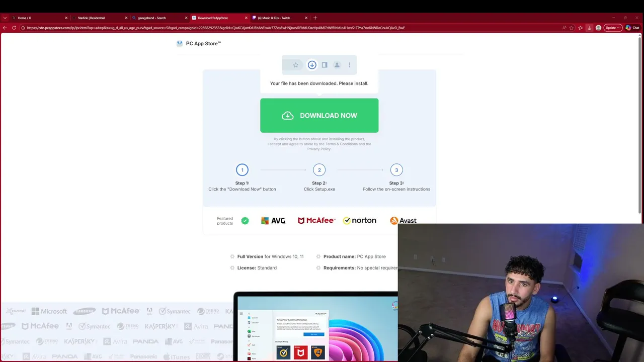Open a new browser tab

[315, 18]
